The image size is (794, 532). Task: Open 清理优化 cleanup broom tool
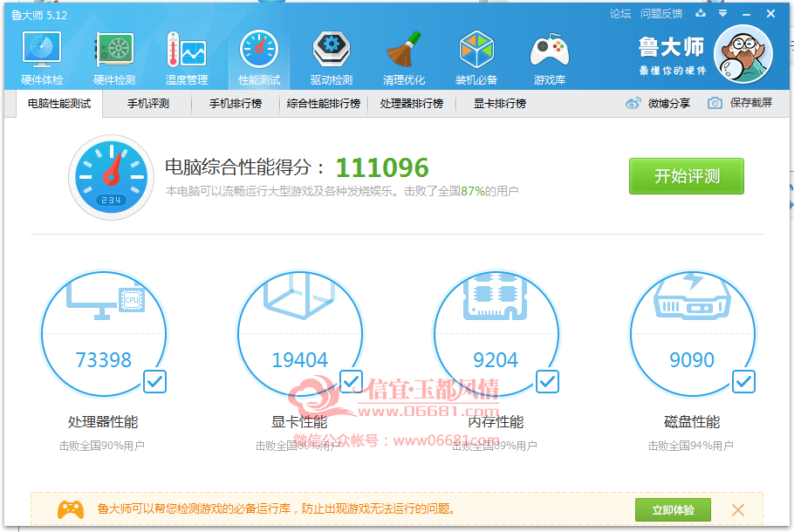point(404,58)
